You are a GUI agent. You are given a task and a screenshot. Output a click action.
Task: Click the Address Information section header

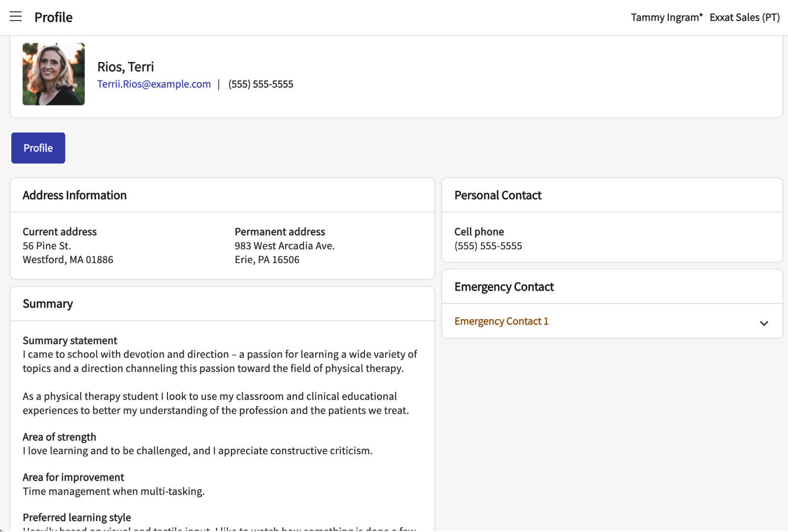(74, 196)
